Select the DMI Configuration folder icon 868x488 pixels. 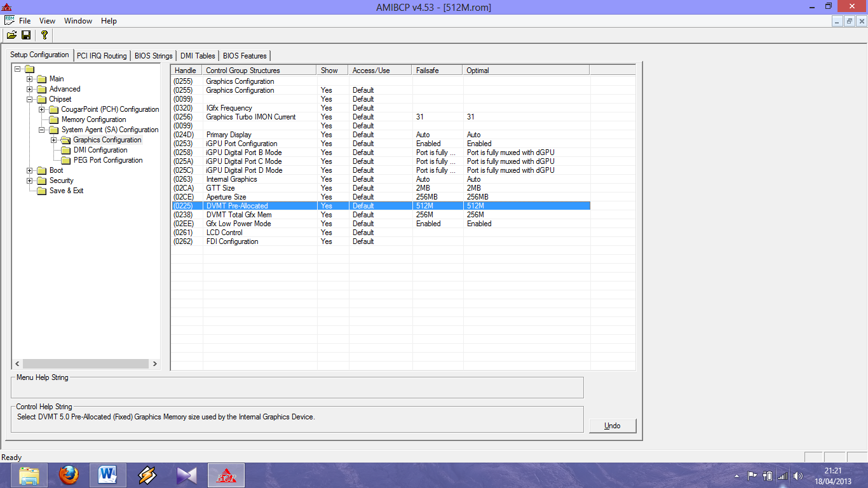[65, 150]
